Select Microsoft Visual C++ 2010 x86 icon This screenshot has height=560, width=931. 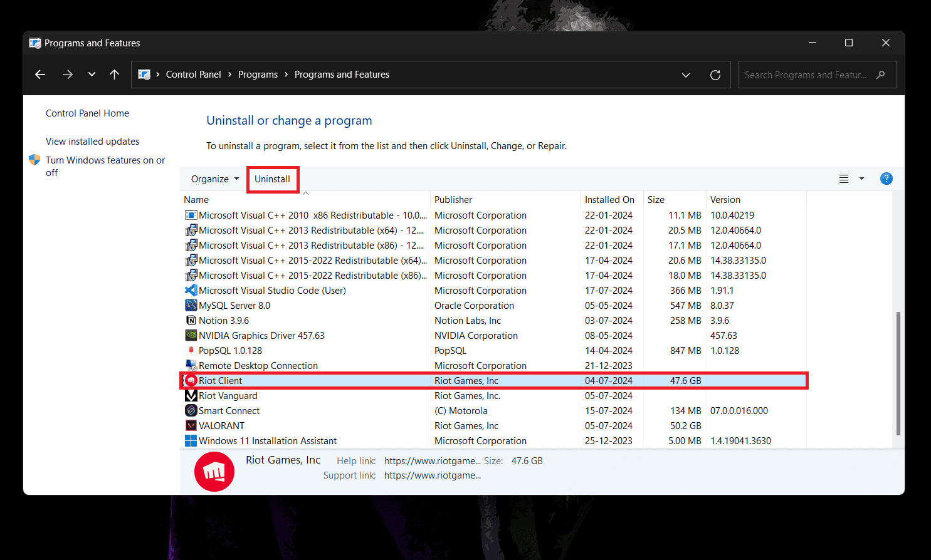(191, 215)
